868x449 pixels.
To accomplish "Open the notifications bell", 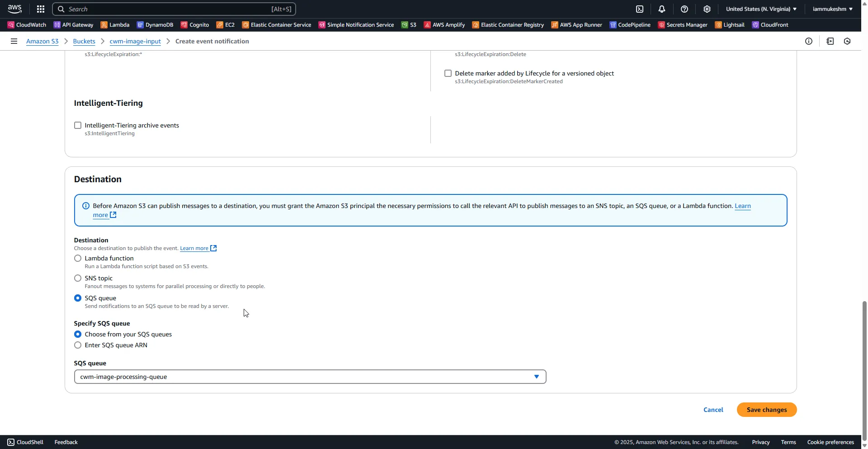I will tap(662, 9).
